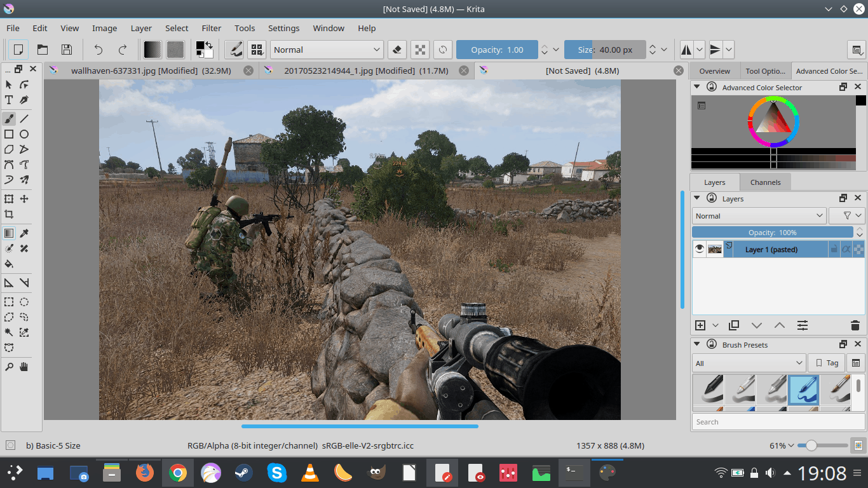Switch to the Tool Options tab
This screenshot has height=488, width=868.
click(x=766, y=71)
